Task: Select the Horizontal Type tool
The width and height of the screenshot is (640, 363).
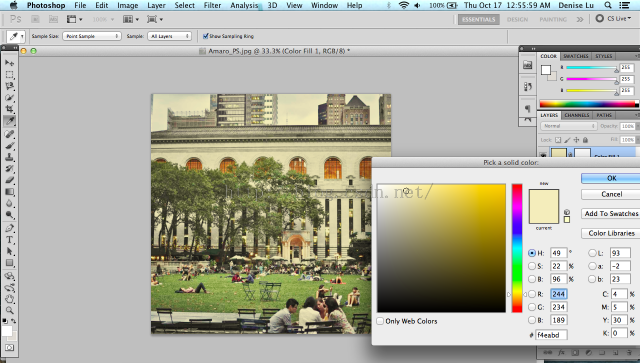Action: click(x=9, y=240)
